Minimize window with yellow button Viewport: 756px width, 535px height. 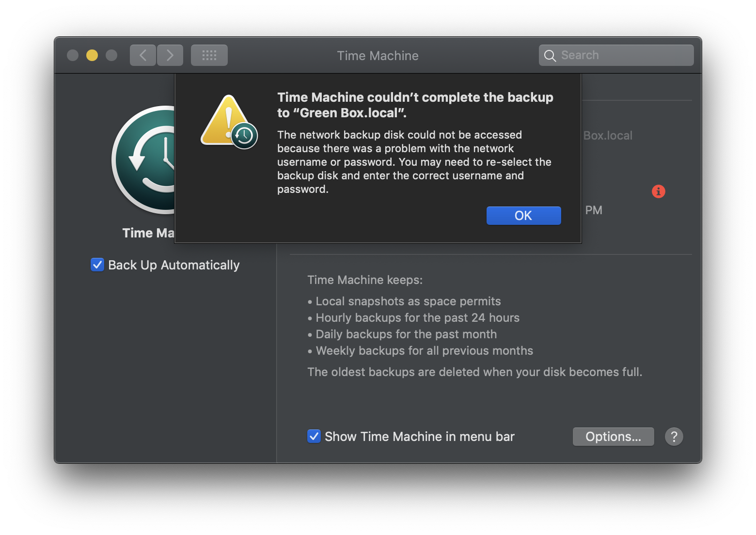[92, 55]
